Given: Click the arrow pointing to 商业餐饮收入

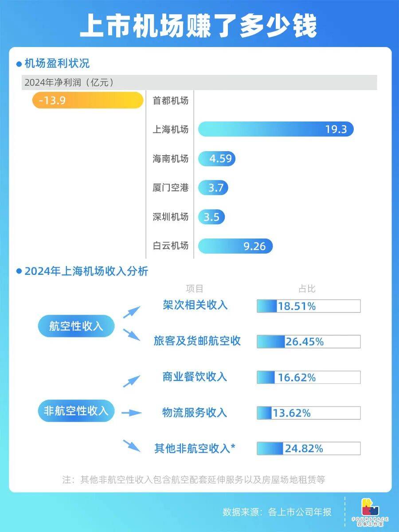Looking at the screenshot, I should coord(131,381).
